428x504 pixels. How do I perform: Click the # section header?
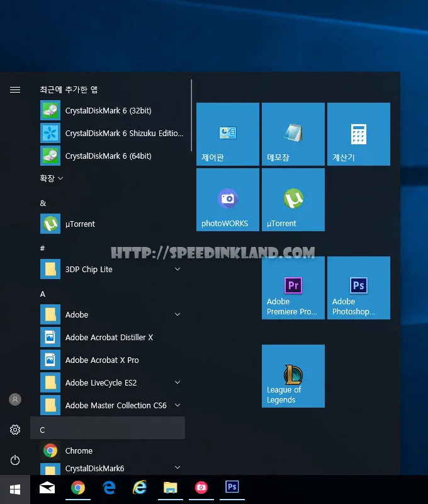[x=42, y=248]
